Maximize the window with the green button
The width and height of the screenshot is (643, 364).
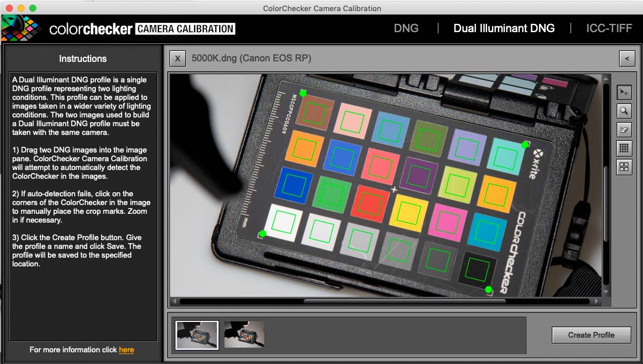[33, 8]
